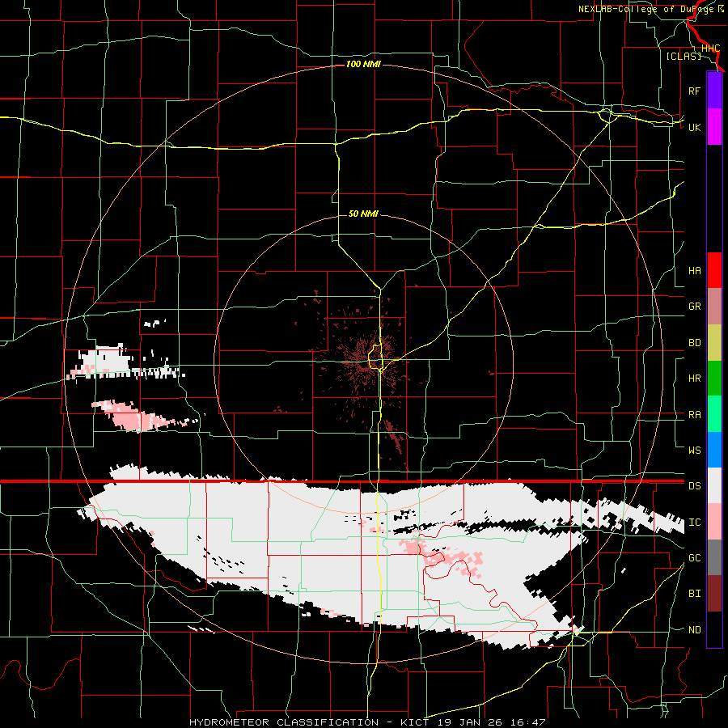
Task: Click the white DS legend swatch
Action: [714, 485]
